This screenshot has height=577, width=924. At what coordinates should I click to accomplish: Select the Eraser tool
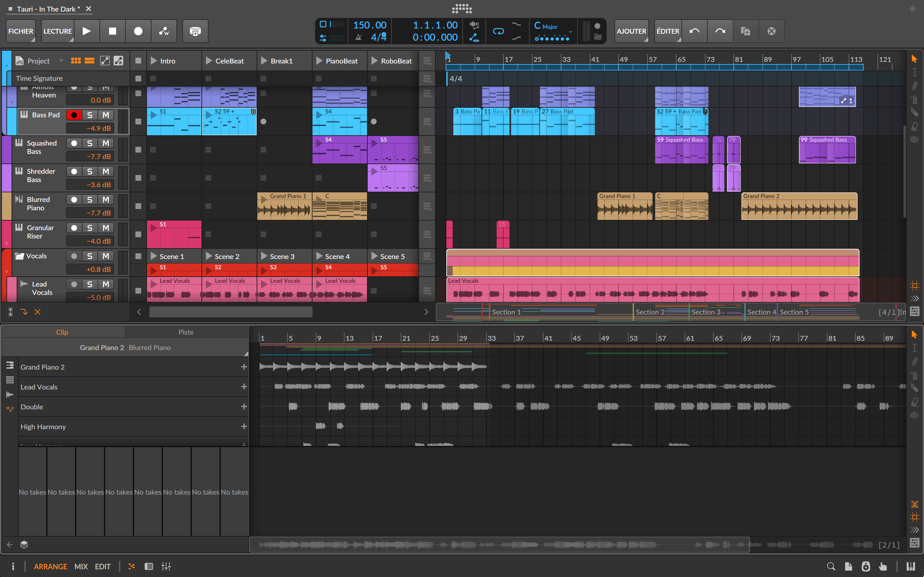914,126
